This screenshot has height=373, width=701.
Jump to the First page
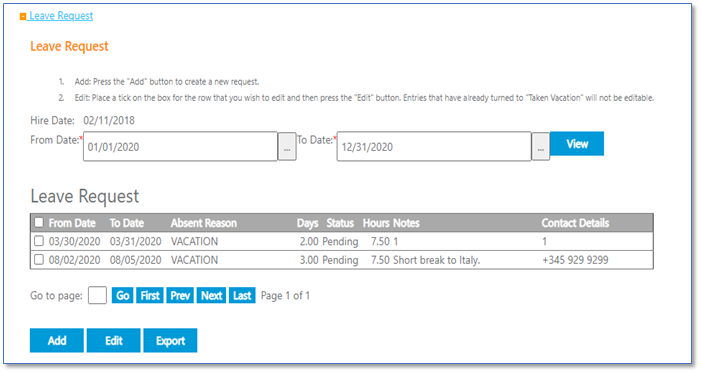click(150, 295)
